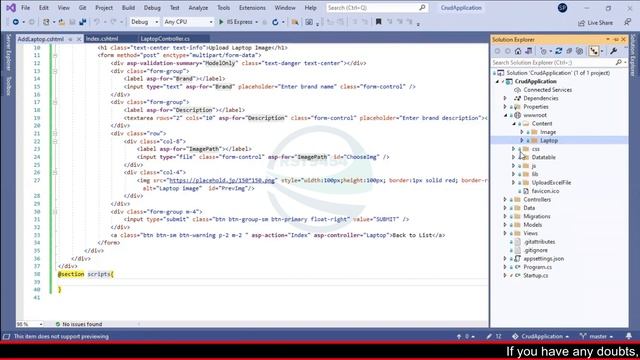Click Switch Views icon in Solution Explorer
This screenshot has height=360, width=640.
529,51
